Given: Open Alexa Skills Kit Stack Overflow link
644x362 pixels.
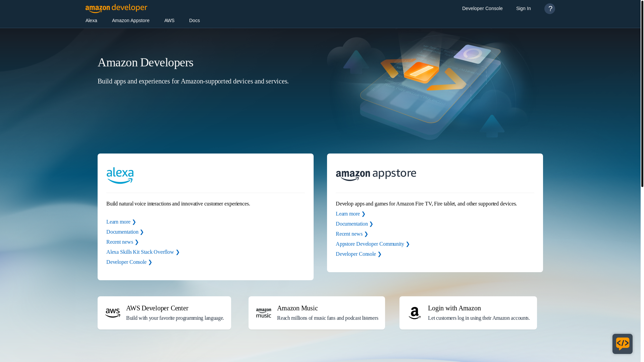Looking at the screenshot, I should pyautogui.click(x=143, y=252).
